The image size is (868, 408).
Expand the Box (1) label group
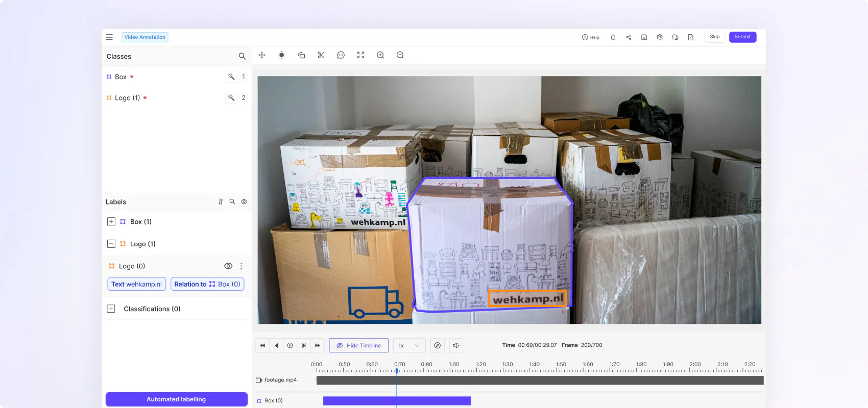pos(111,221)
